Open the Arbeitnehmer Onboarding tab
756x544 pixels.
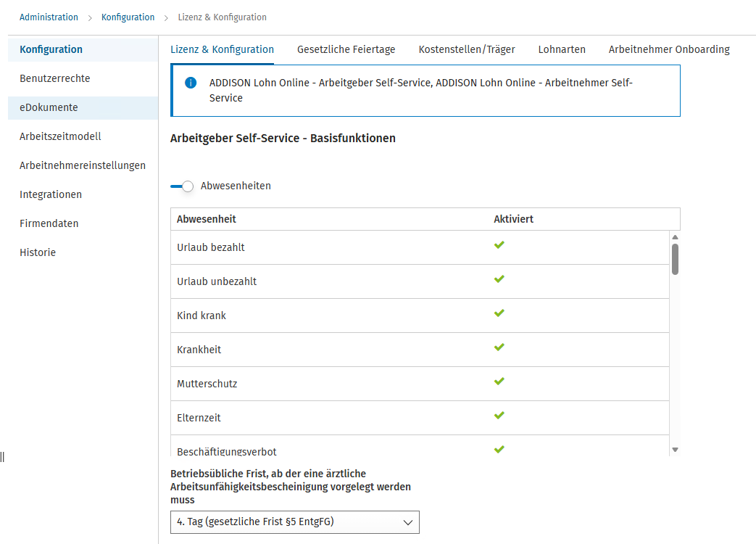669,49
